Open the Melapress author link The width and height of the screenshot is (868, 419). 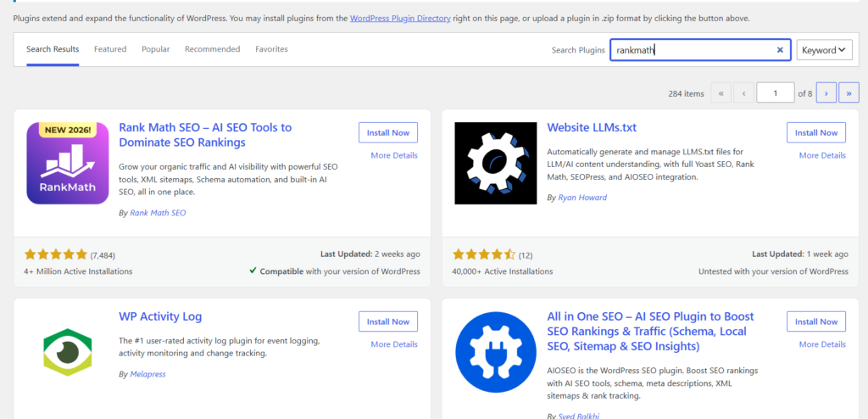[147, 374]
